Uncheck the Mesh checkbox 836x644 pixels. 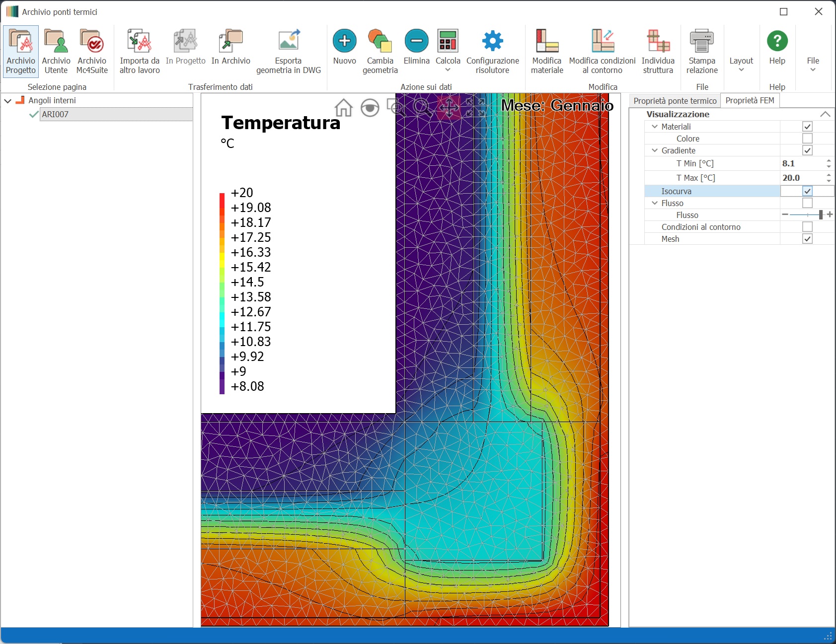coord(807,239)
